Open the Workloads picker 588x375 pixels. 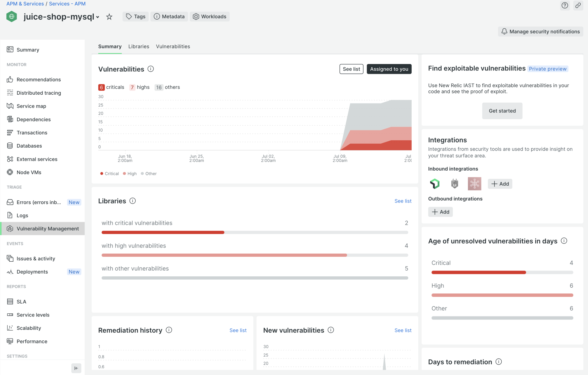210,17
